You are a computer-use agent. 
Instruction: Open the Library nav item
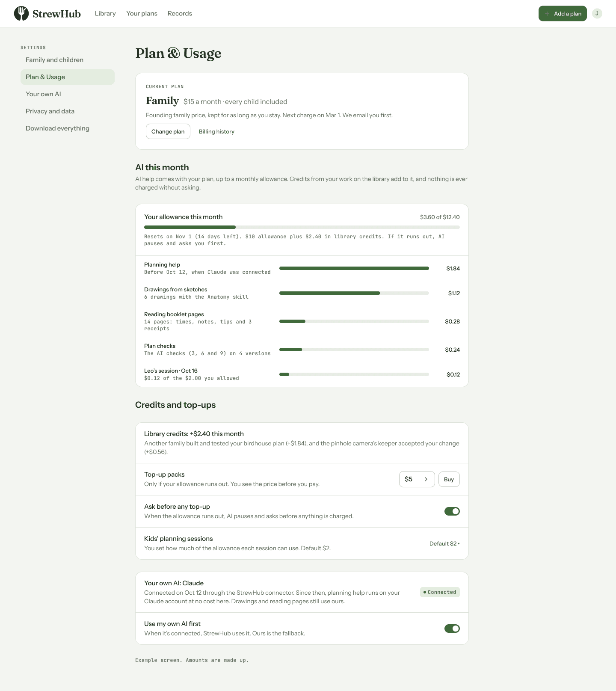[x=105, y=14]
